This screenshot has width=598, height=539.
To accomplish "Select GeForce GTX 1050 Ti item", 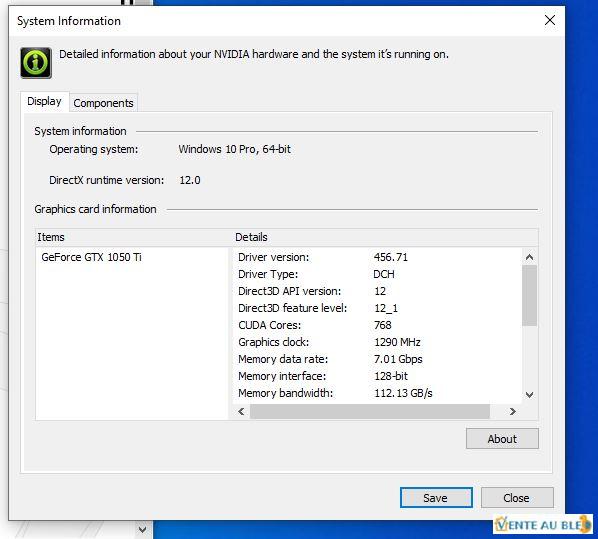I will pyautogui.click(x=92, y=257).
